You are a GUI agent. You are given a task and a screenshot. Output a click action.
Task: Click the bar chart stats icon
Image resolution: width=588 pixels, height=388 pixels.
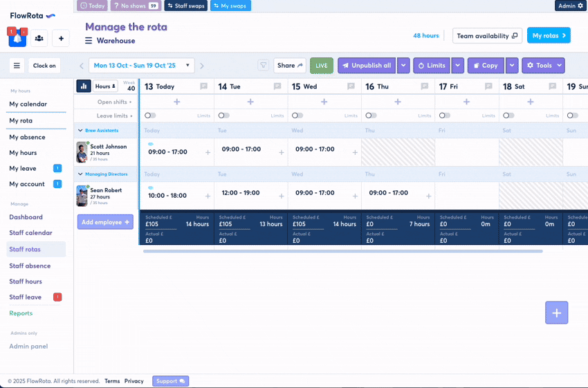(x=83, y=86)
